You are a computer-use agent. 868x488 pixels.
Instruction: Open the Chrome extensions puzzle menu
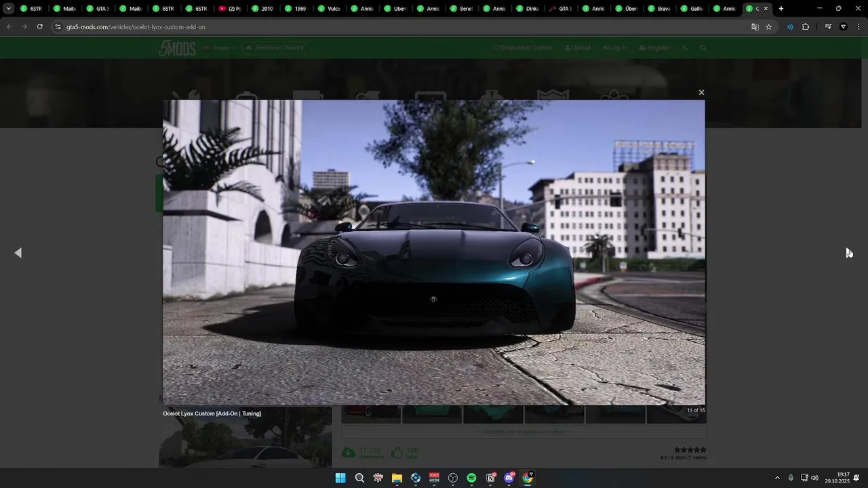click(806, 27)
